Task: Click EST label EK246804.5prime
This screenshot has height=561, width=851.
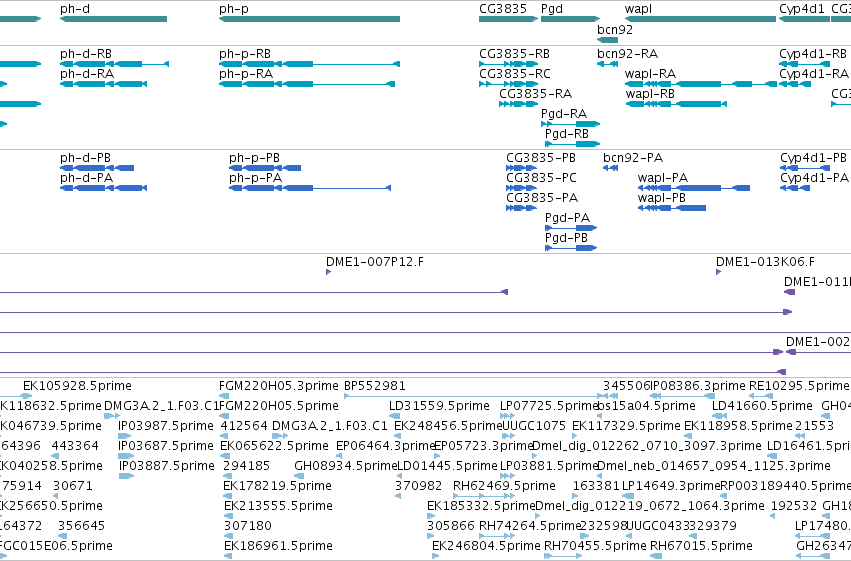Action: tap(486, 546)
